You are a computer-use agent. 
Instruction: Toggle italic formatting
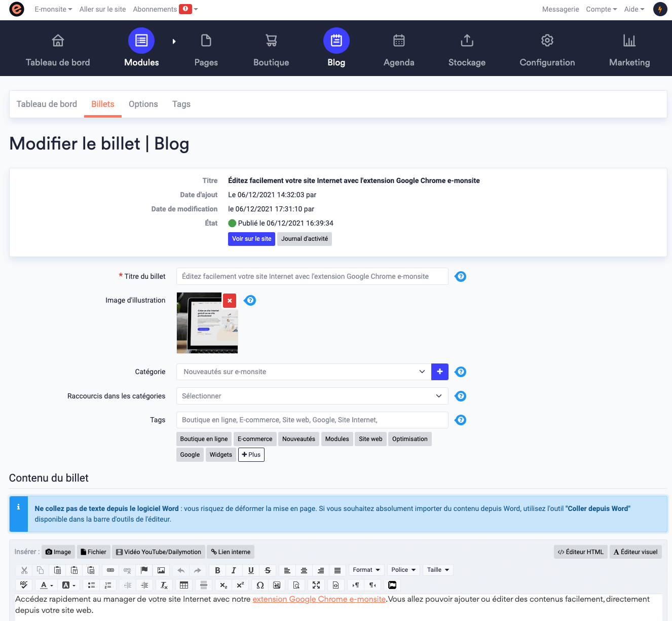pyautogui.click(x=234, y=570)
